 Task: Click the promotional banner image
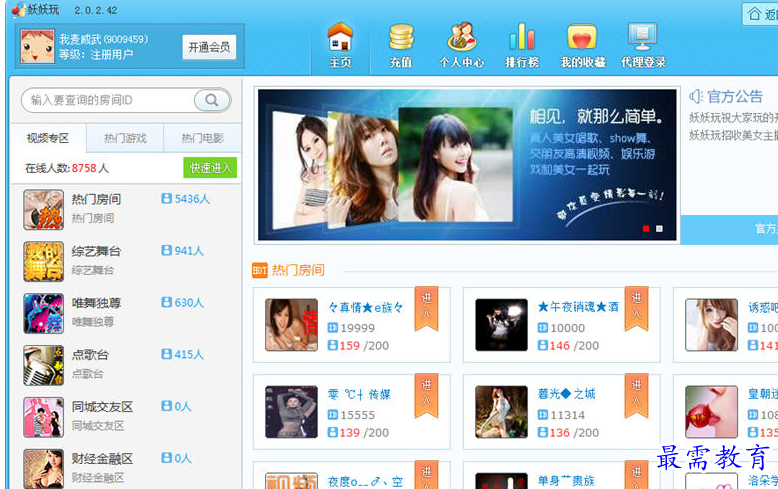pos(467,165)
